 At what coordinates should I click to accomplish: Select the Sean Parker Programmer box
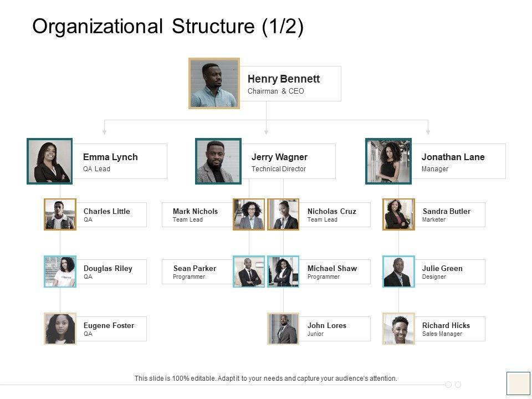(x=197, y=272)
